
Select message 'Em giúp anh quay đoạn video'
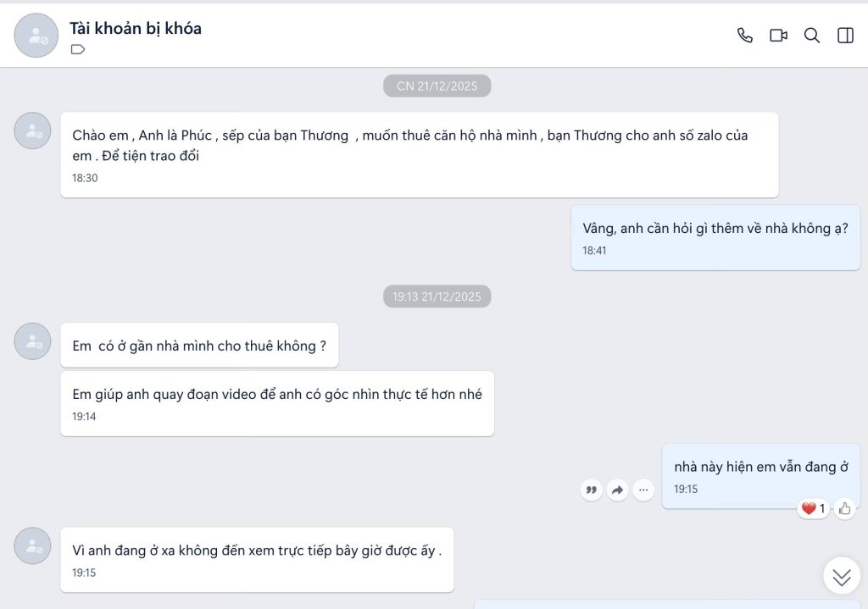[277, 403]
